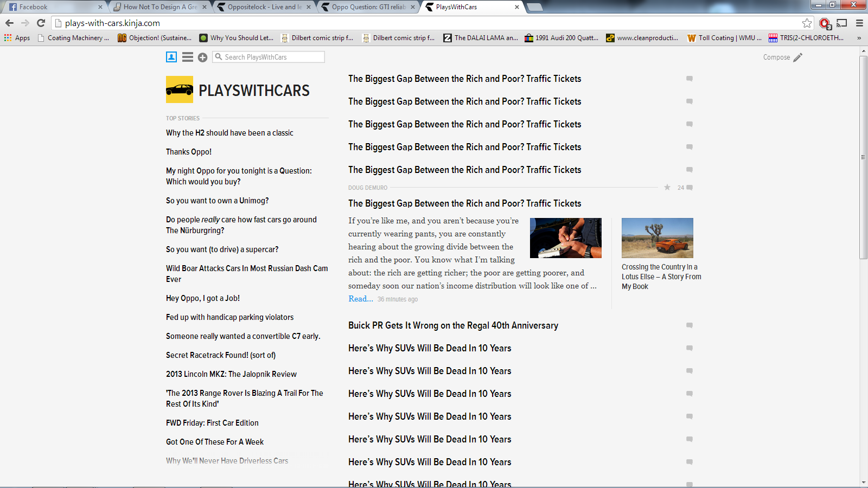The height and width of the screenshot is (488, 868).
Task: Open the Toll Coating WMU bookmark
Action: [724, 38]
